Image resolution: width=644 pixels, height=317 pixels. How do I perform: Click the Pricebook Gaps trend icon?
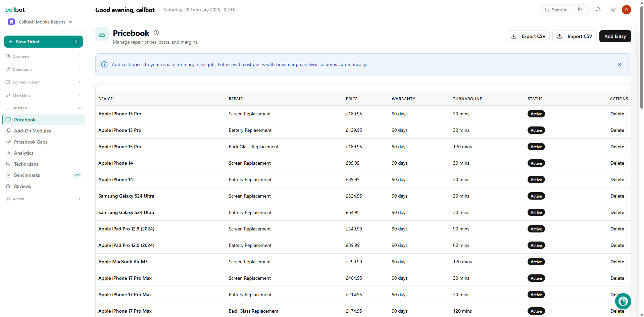(x=8, y=142)
